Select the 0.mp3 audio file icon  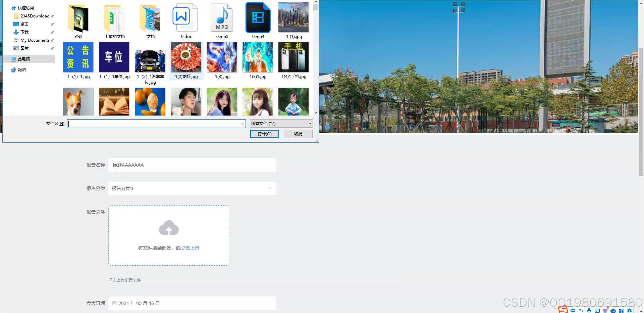click(222, 17)
